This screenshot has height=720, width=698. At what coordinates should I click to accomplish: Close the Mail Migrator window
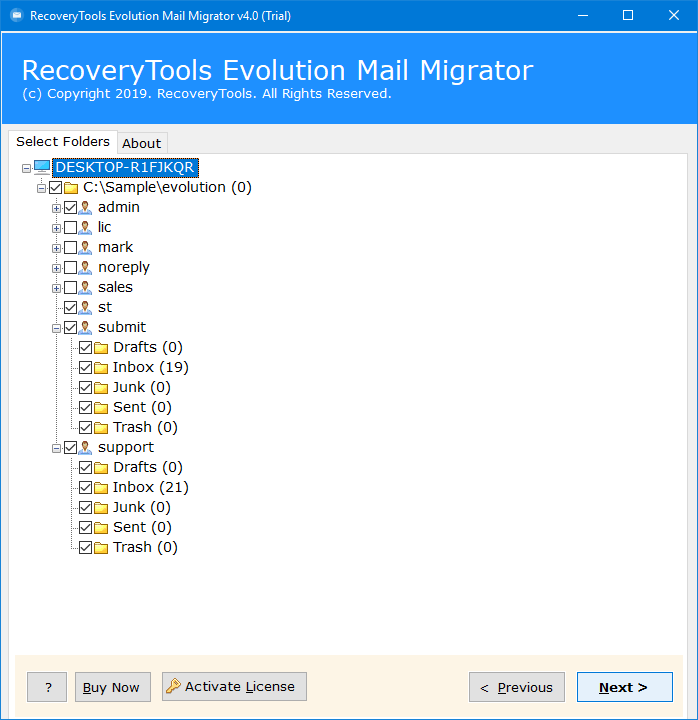pyautogui.click(x=674, y=16)
